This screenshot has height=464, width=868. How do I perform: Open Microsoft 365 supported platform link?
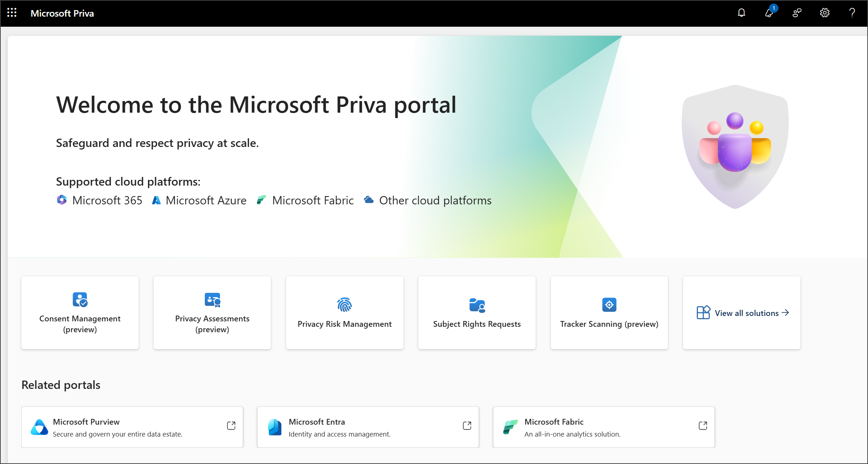(x=98, y=200)
